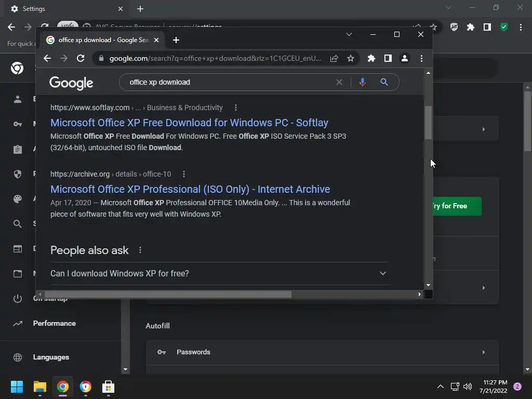Open a new tab in the Google window
The height and width of the screenshot is (399, 532).
pos(176,40)
